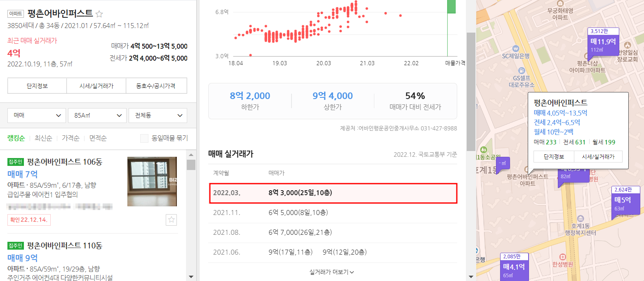Click the small purple -㎡ map marker
This screenshot has width=644, height=281.
pos(503,163)
